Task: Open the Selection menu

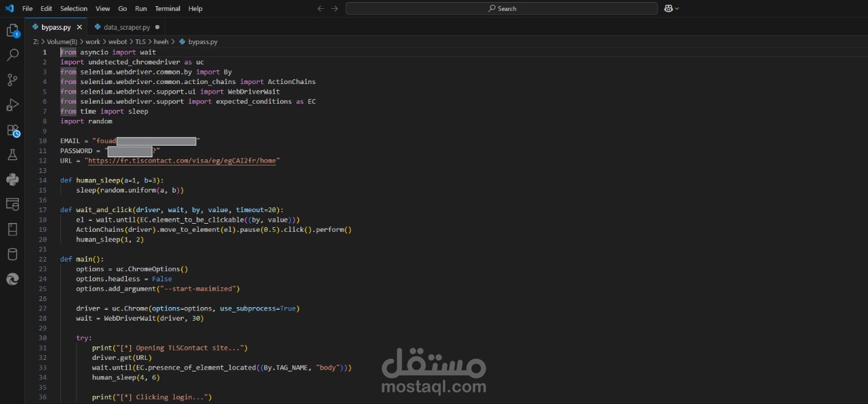Action: pos(74,8)
